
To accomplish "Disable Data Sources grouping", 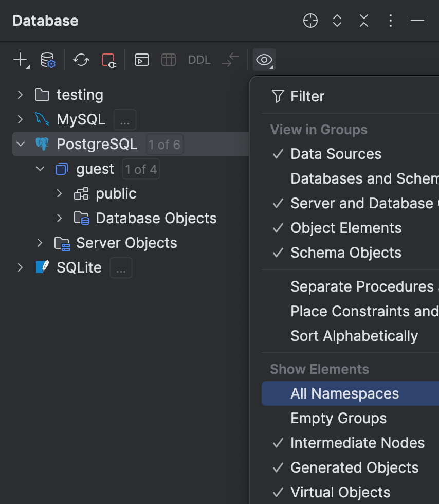I will (336, 154).
